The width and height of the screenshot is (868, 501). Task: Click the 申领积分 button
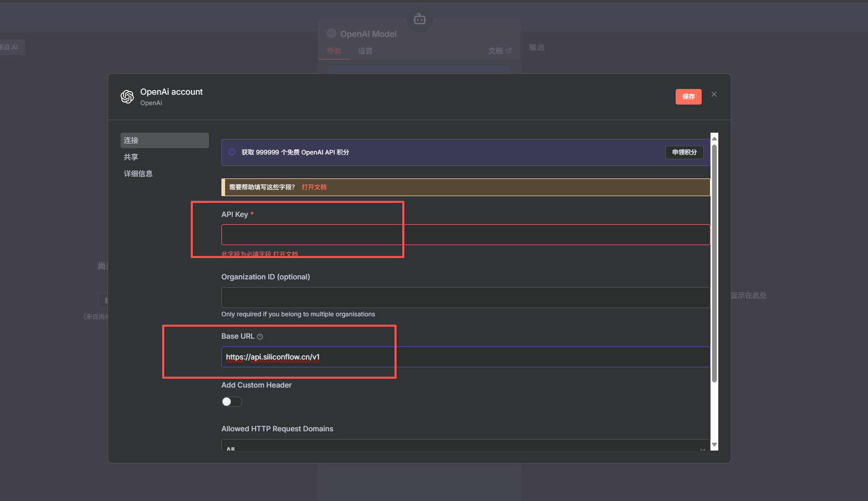[684, 152]
